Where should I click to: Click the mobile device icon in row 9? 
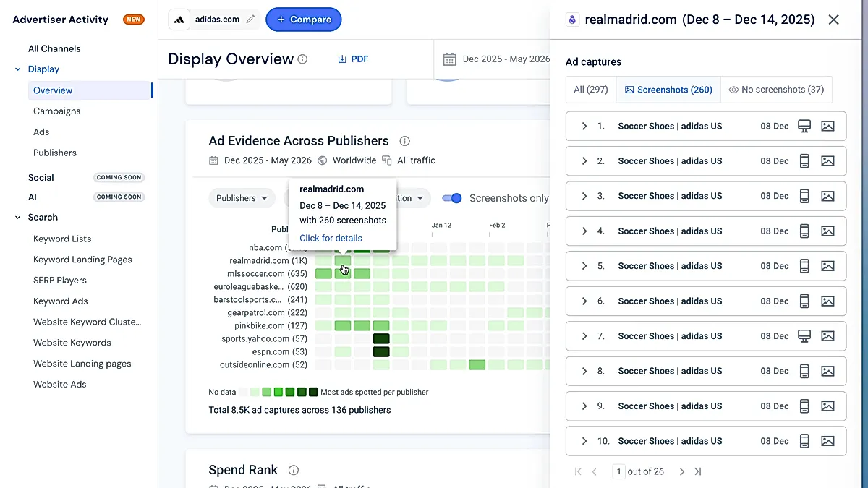coord(804,406)
